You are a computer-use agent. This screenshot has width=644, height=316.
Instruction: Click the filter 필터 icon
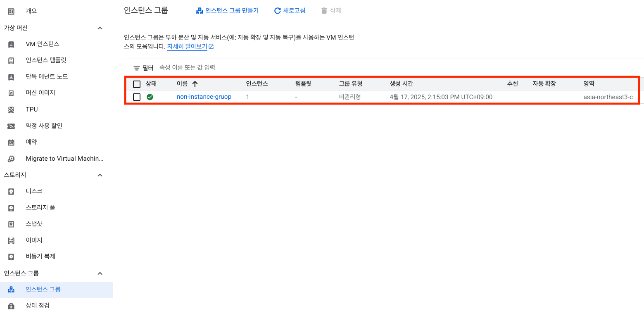click(136, 68)
